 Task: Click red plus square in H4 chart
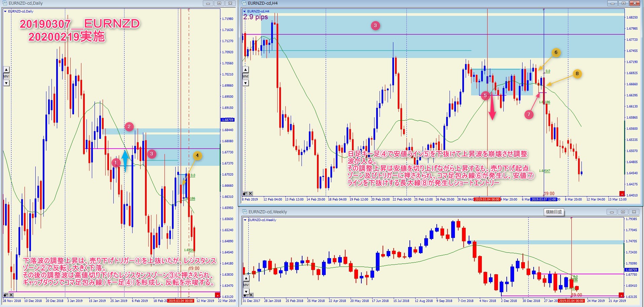click(x=621, y=194)
